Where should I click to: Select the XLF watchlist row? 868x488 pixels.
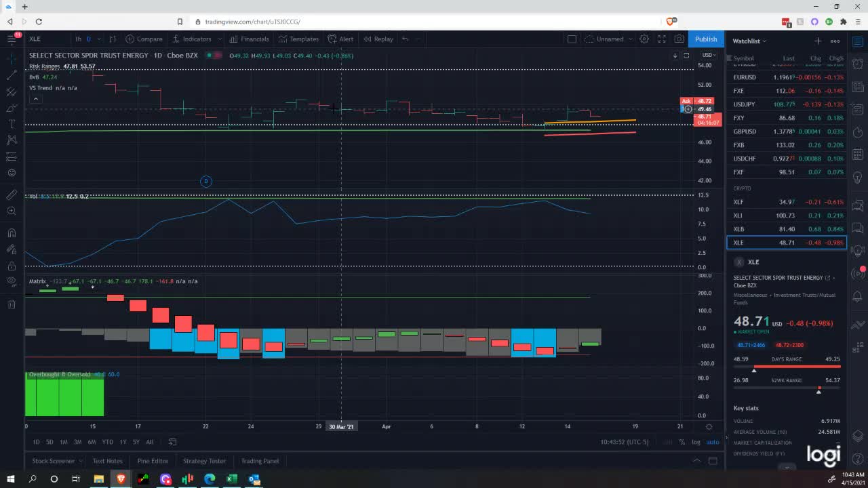(787, 202)
